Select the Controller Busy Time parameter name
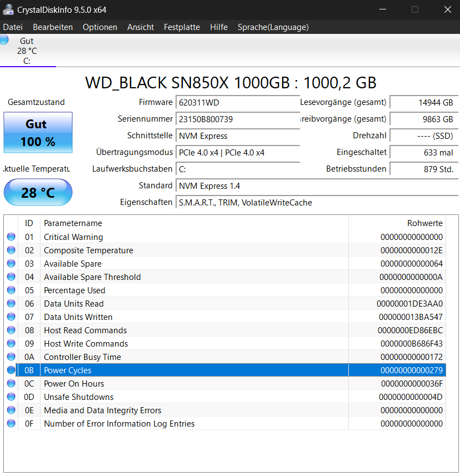Screen dimensions: 460x476 point(83,357)
